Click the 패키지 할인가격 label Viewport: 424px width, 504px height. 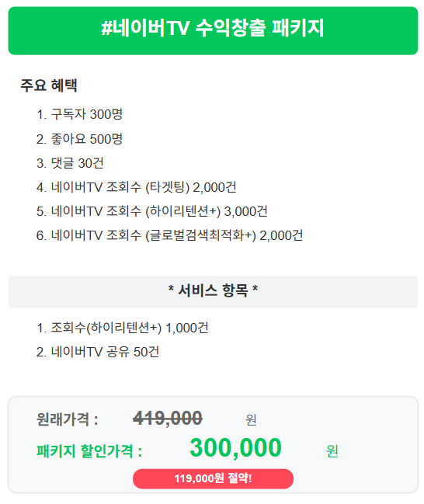coord(89,451)
